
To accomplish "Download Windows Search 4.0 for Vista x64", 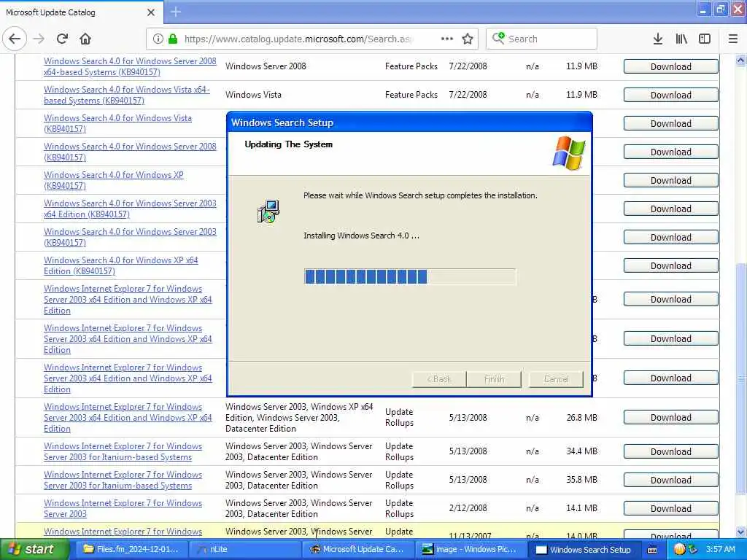I will pyautogui.click(x=671, y=96).
